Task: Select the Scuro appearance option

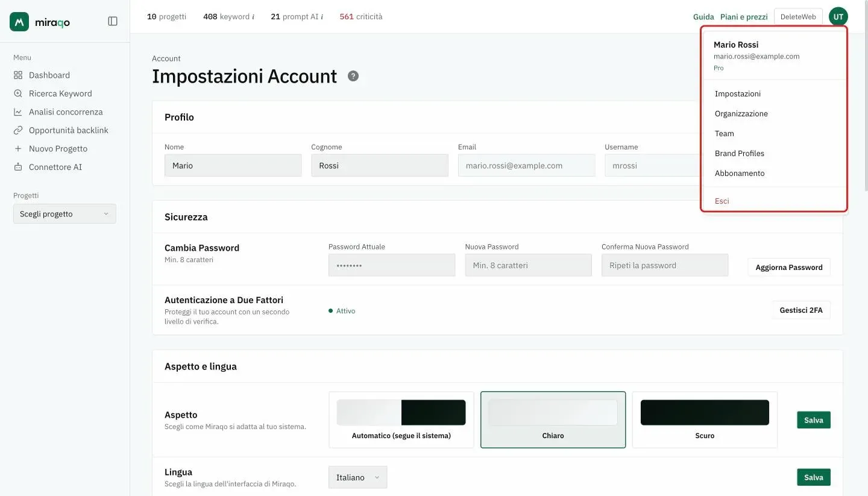Action: point(705,420)
